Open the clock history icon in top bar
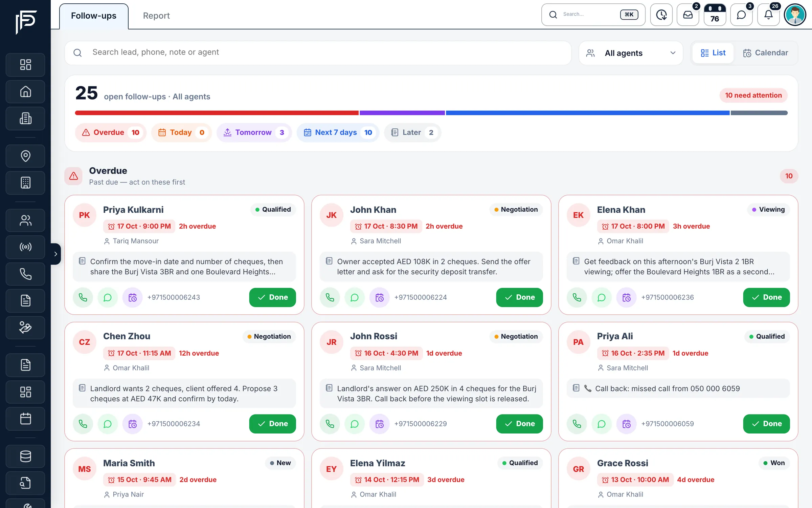 (661, 15)
